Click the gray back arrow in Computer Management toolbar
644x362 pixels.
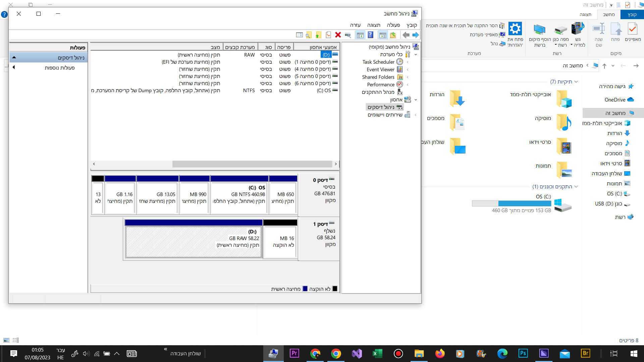pos(406,35)
